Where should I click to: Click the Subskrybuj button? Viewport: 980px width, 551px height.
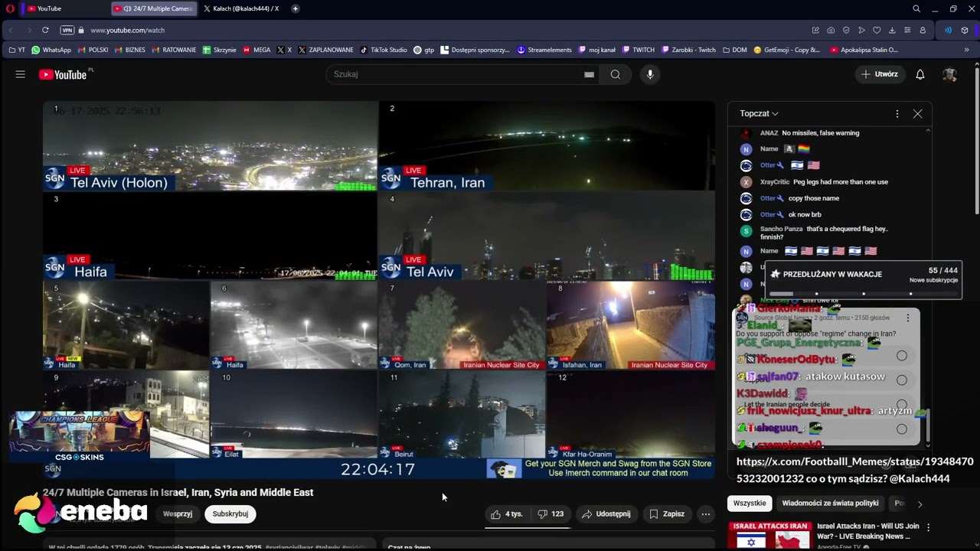(x=230, y=514)
